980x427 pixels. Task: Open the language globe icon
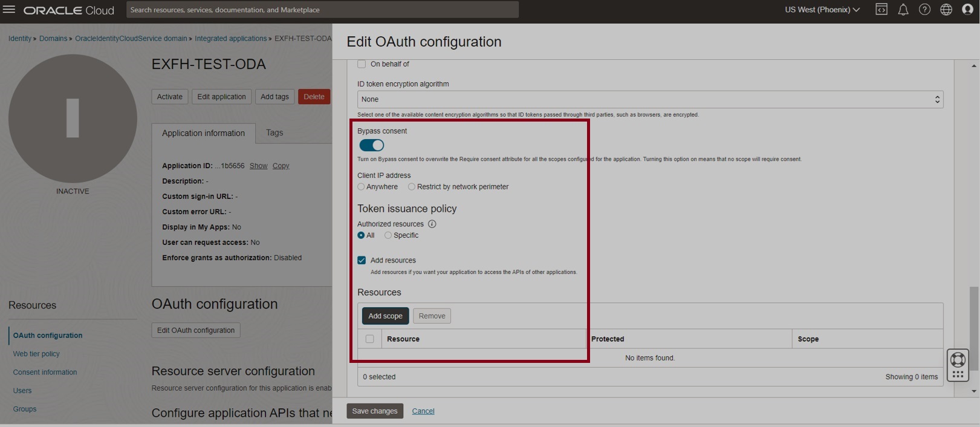click(946, 10)
